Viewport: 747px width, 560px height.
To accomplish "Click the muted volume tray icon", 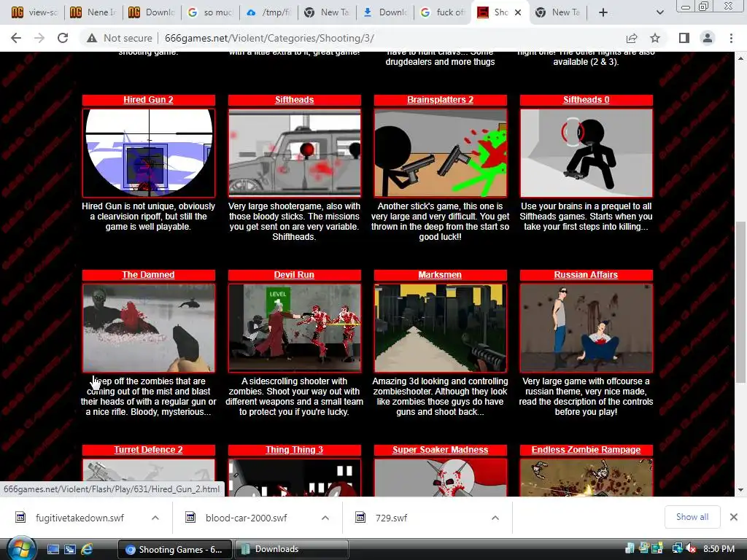I will [x=692, y=549].
